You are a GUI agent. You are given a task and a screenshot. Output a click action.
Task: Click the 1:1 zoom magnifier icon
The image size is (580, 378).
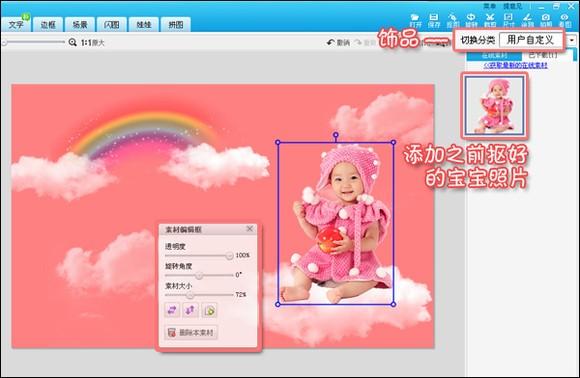(x=72, y=42)
